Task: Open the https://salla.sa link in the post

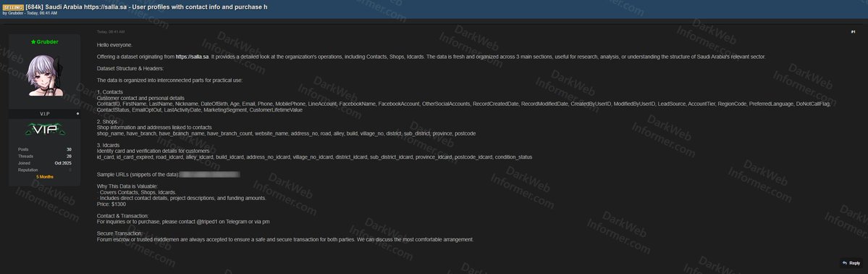Action: click(x=192, y=57)
